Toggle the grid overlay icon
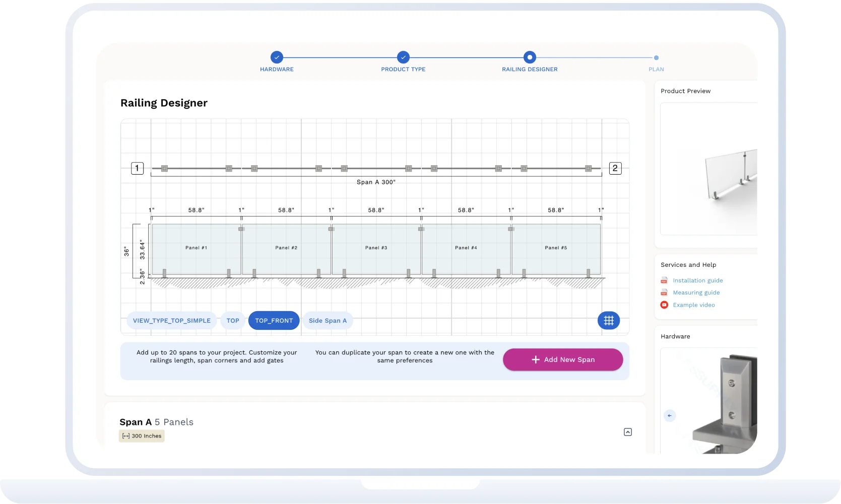 tap(609, 320)
